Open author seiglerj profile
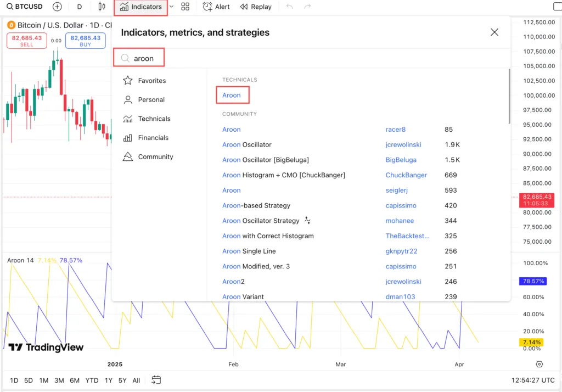562x392 pixels. coord(396,191)
